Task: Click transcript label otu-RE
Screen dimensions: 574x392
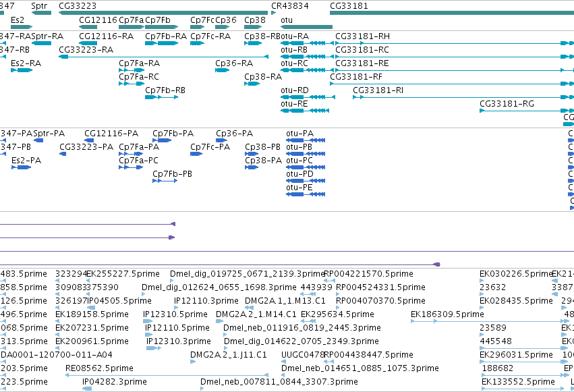Action: click(294, 104)
